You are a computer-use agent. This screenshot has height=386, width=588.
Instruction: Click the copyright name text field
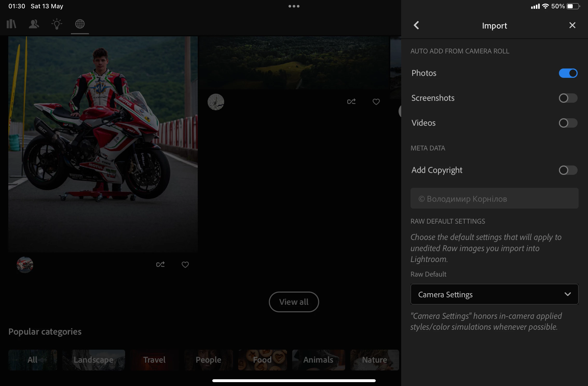pos(494,198)
